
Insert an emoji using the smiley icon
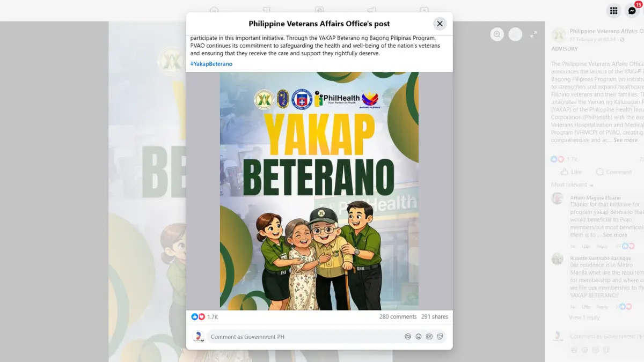pos(419,337)
